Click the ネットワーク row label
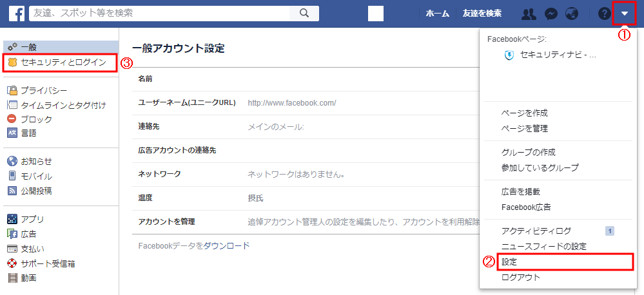Viewport: 644px width, 295px height. 159,175
